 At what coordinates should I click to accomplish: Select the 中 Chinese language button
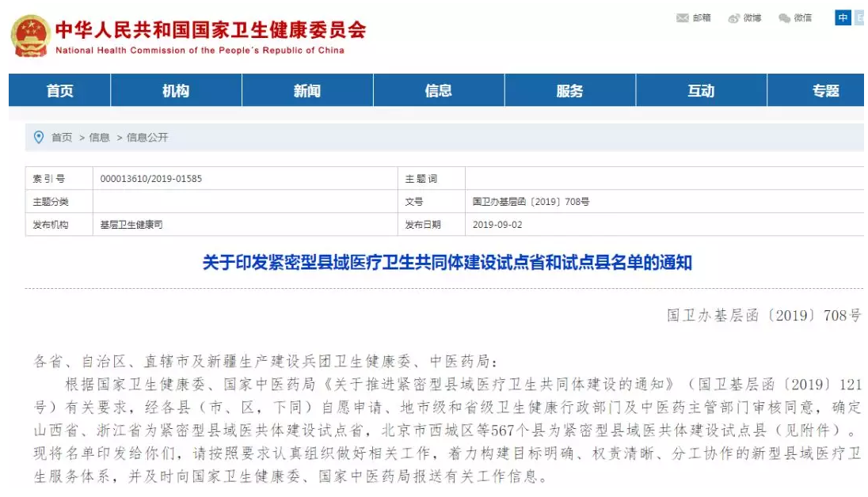pos(843,17)
